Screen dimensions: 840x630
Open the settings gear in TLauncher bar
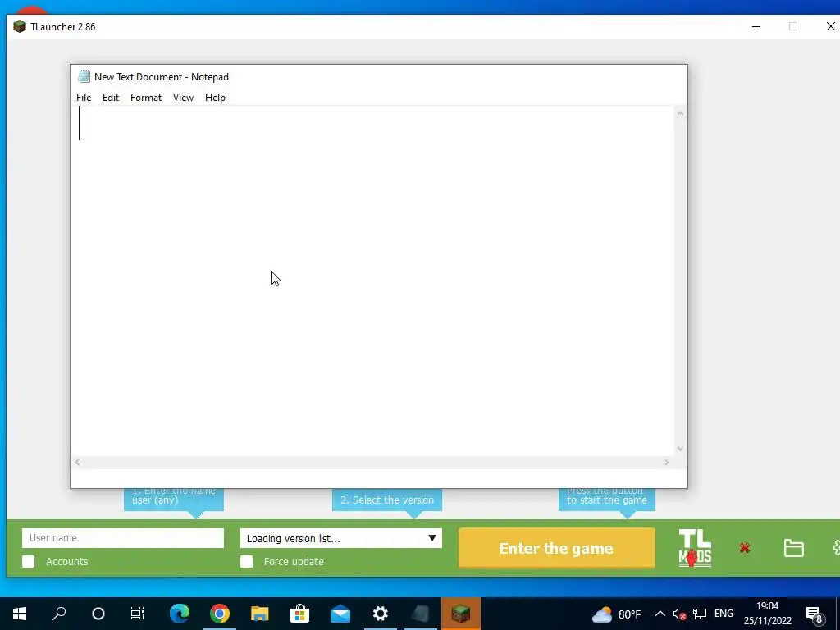[836, 548]
